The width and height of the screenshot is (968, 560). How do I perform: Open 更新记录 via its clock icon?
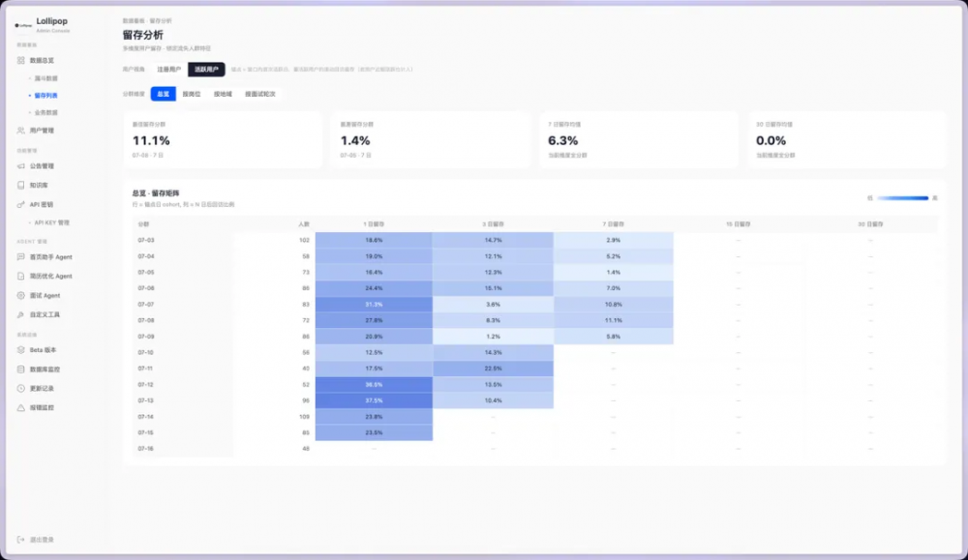coord(21,389)
